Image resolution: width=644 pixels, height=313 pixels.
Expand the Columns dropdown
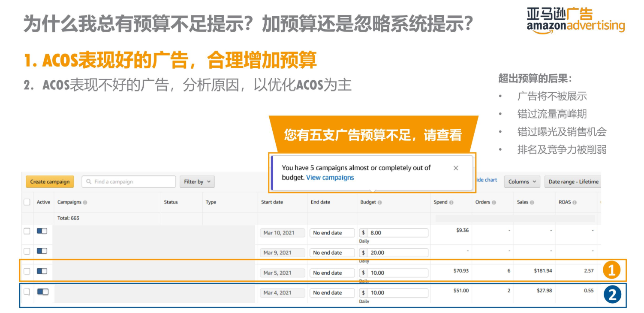coord(522,182)
